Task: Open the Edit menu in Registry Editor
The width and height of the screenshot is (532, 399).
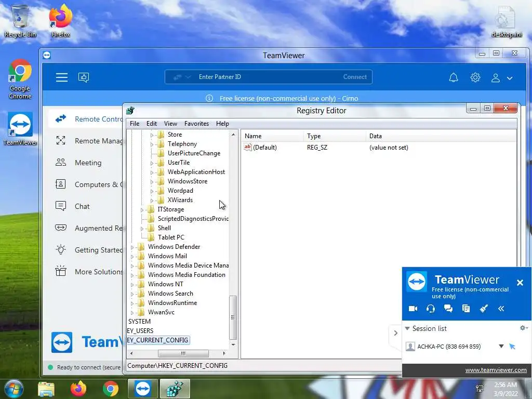Action: (151, 124)
